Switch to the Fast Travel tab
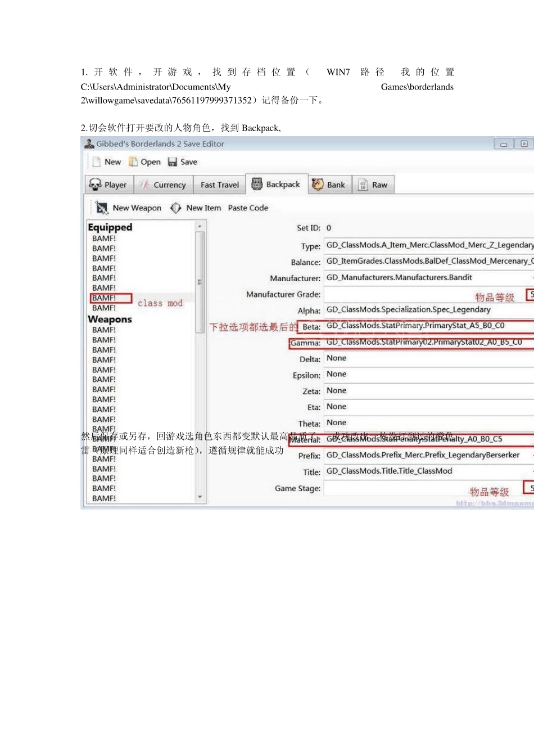534x756 pixels. (x=219, y=185)
